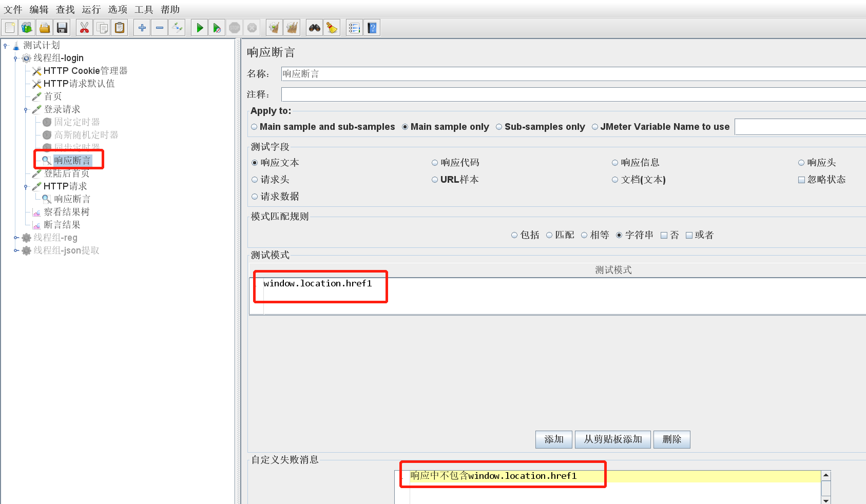
Task: Select Main sample only option
Action: click(x=445, y=127)
